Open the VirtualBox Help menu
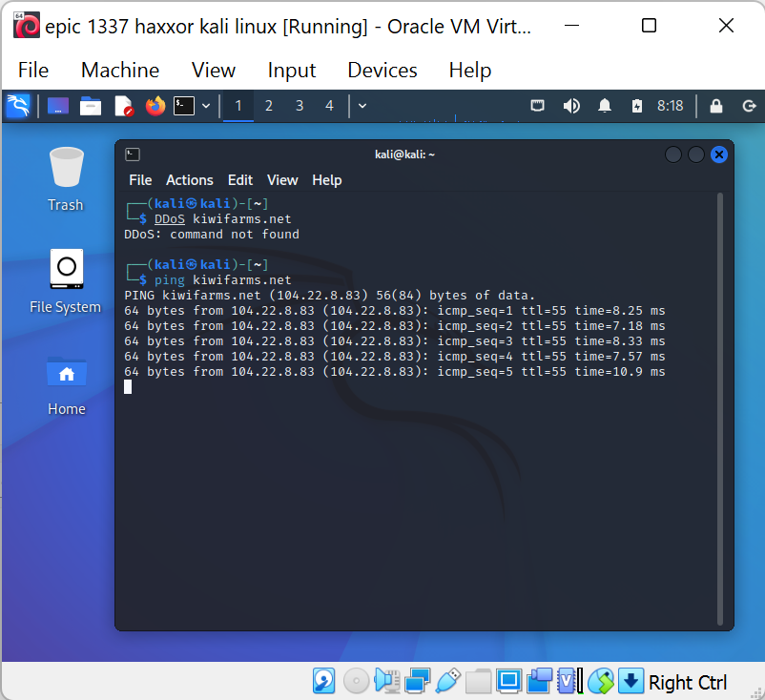This screenshot has height=700, width=765. pyautogui.click(x=470, y=71)
